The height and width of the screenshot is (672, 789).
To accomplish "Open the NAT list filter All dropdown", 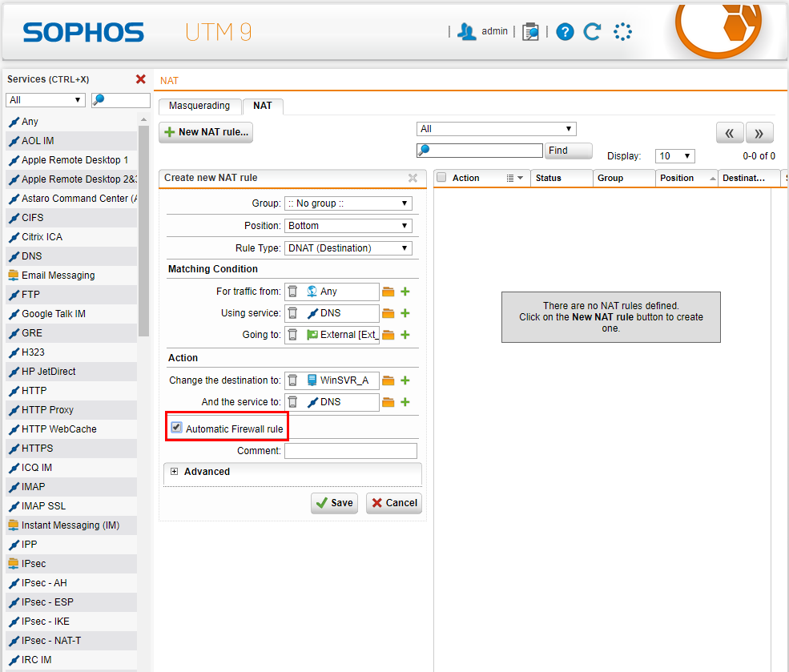I will coord(496,129).
